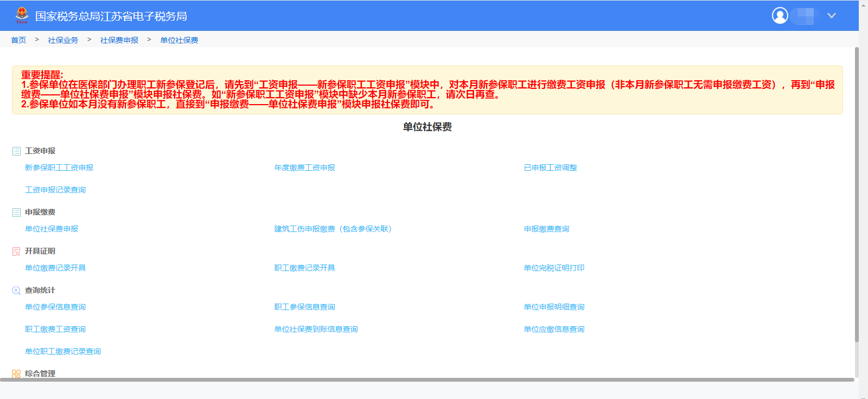Open 单位社保费申报 link
Viewport: 868px width, 399px height.
click(x=52, y=229)
